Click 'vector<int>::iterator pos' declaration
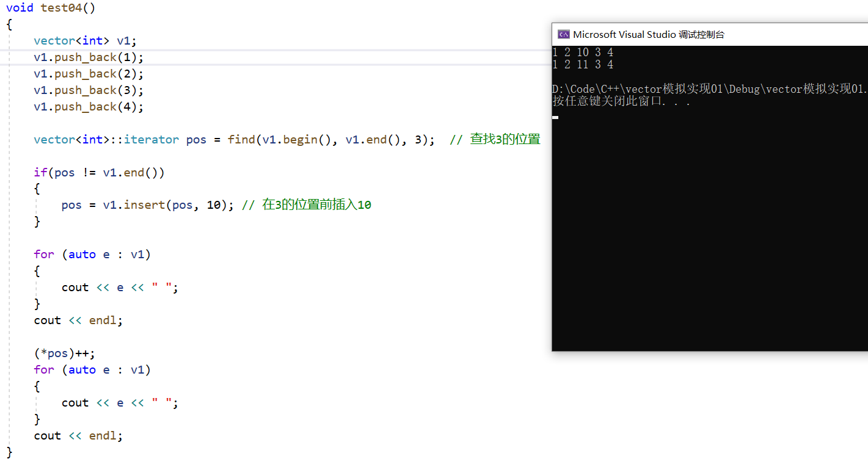868x467 pixels. coord(120,140)
